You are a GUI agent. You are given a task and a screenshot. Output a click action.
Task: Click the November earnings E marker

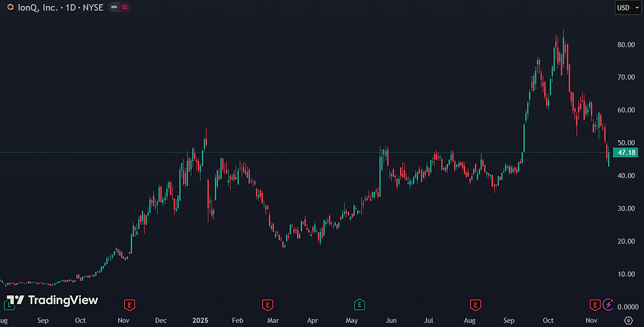pos(595,305)
